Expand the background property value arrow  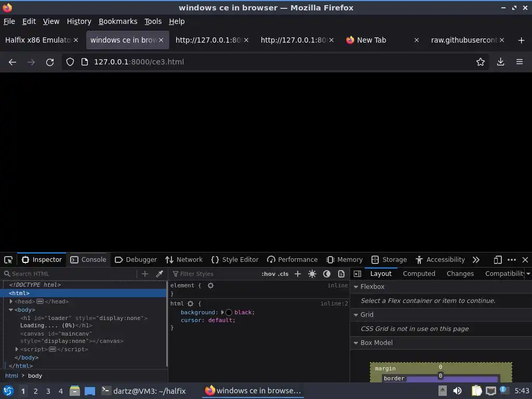(x=222, y=312)
